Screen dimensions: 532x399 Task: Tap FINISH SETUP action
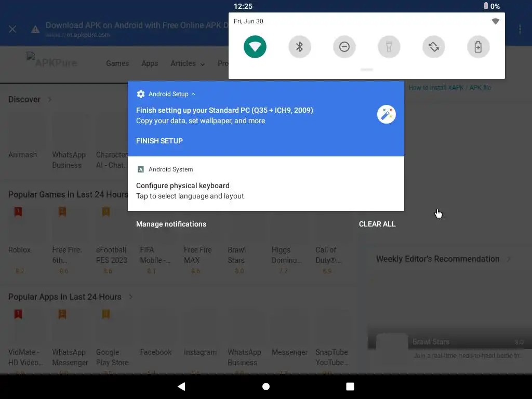[x=159, y=141]
